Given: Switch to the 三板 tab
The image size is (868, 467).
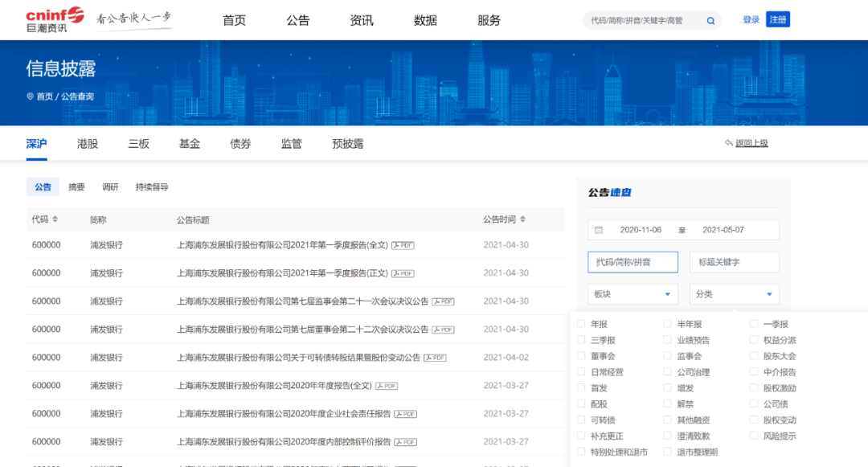Looking at the screenshot, I should (x=138, y=144).
